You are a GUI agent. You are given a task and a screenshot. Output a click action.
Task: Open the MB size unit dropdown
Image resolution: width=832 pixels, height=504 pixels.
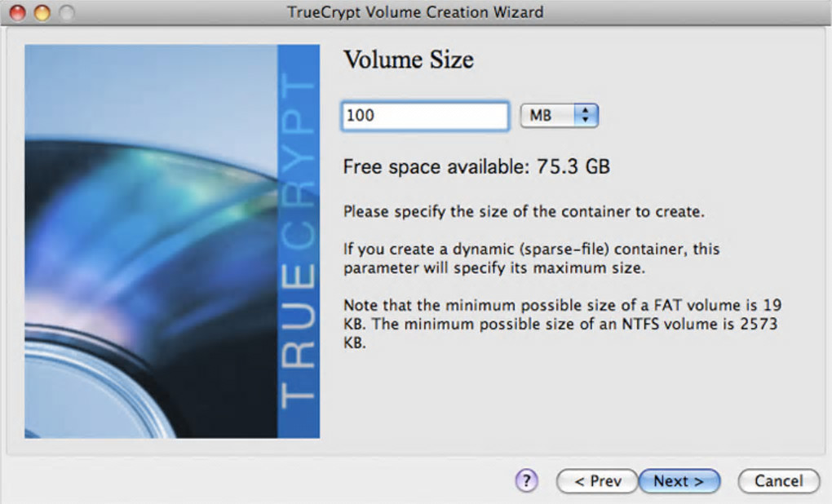[x=560, y=115]
